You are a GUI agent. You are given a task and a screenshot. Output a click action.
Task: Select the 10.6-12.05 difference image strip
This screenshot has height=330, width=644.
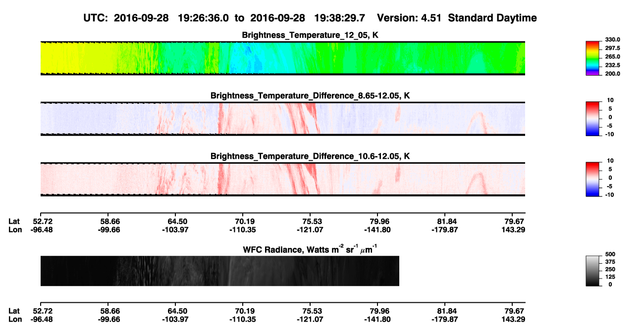(282, 180)
